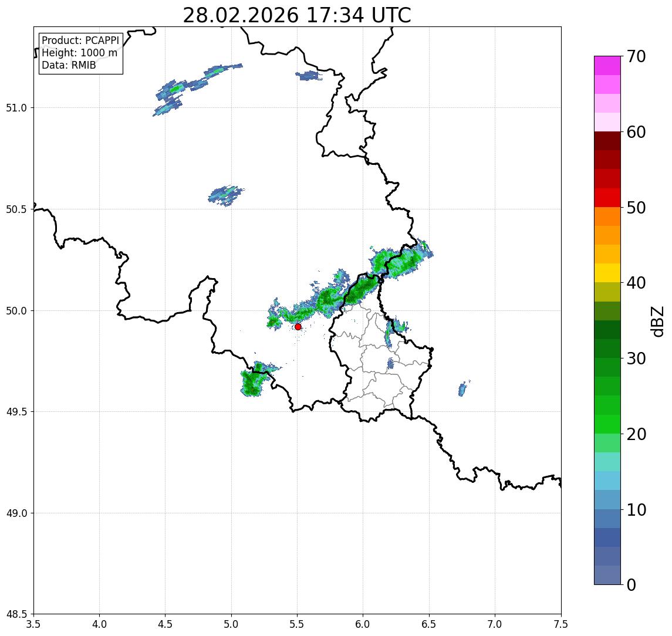The image size is (672, 636).
Task: Select the Height: 1000 m label
Action: click(79, 53)
